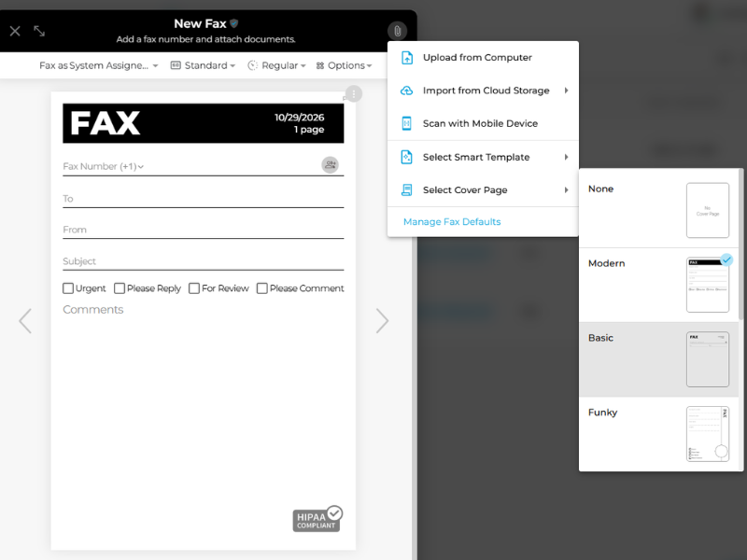Viewport: 747px width, 560px height.
Task: Click the HIPAA shield icon beside New Fax
Action: click(234, 23)
